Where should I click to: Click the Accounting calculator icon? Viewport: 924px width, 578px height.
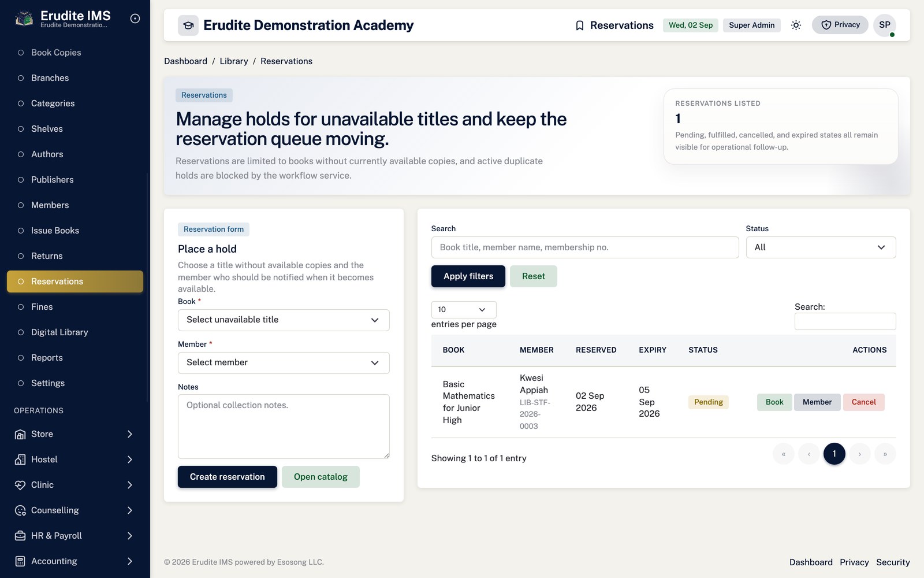(20, 561)
